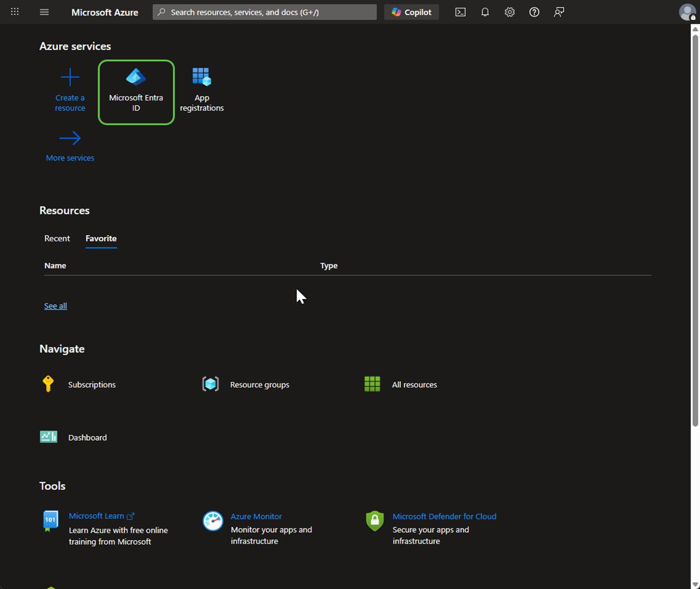
Task: Click the Defender for Cloud shield icon
Action: click(x=375, y=521)
